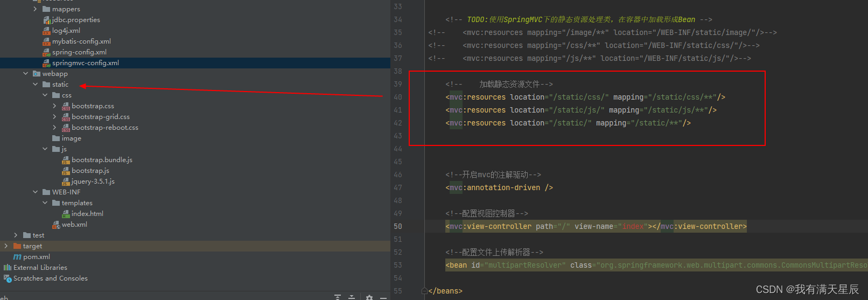
Task: Click the index.html file icon
Action: pyautogui.click(x=66, y=214)
